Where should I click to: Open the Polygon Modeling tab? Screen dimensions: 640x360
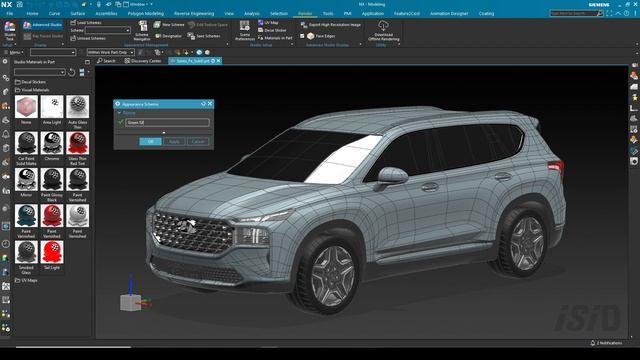(146, 13)
